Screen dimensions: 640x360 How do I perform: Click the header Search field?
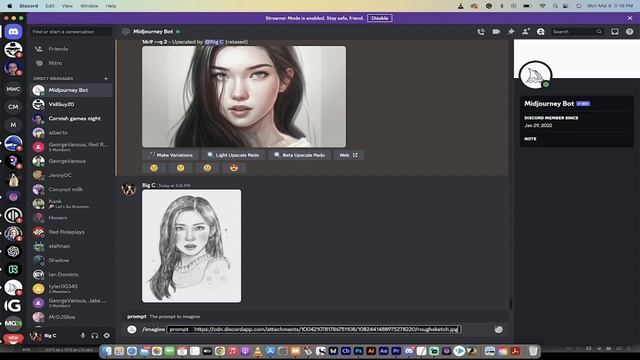[x=577, y=31]
